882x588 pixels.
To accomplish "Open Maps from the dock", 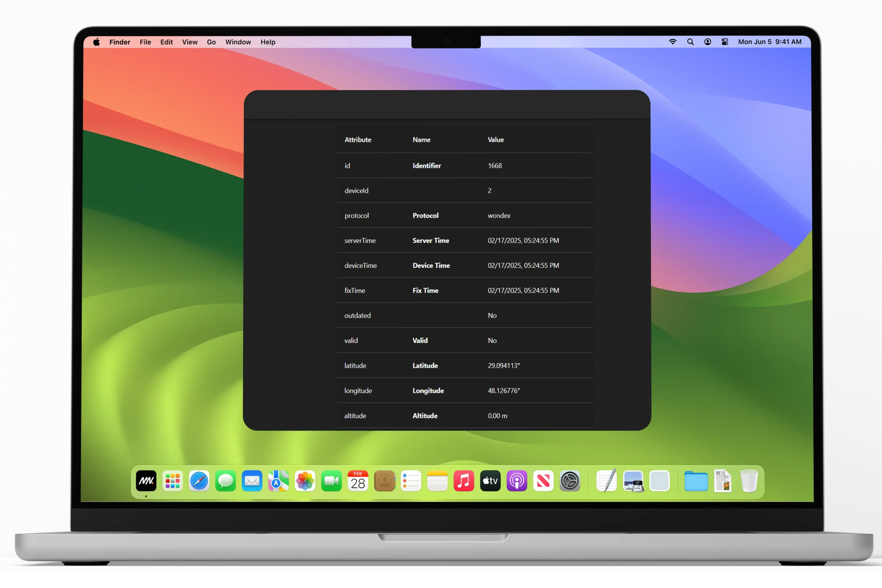I will tap(279, 481).
